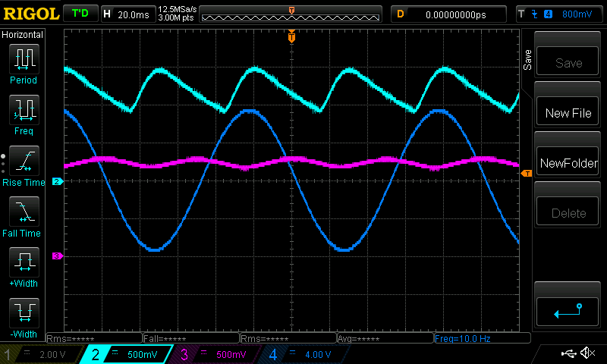607x364 pixels.
Task: Choose the Fall Time measurement
Action: (x=24, y=212)
